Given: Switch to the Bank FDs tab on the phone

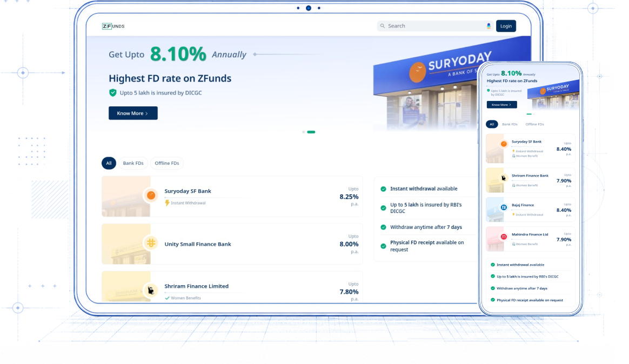Looking at the screenshot, I should pyautogui.click(x=510, y=124).
